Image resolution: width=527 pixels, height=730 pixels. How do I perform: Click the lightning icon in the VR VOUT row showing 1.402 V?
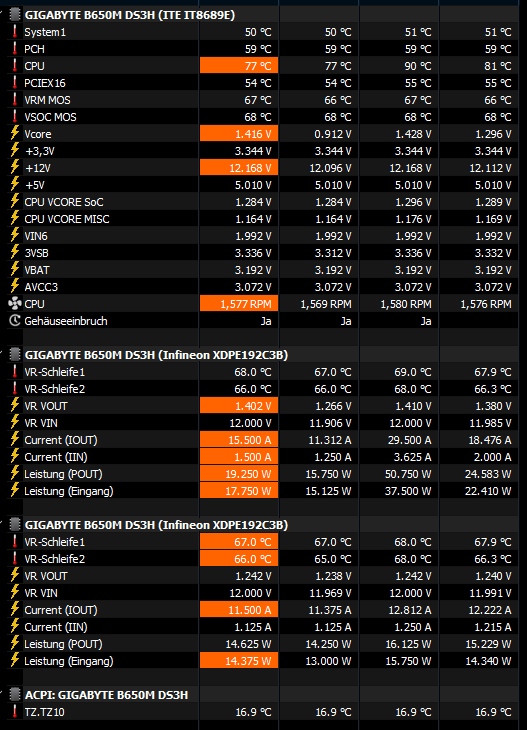[15, 406]
